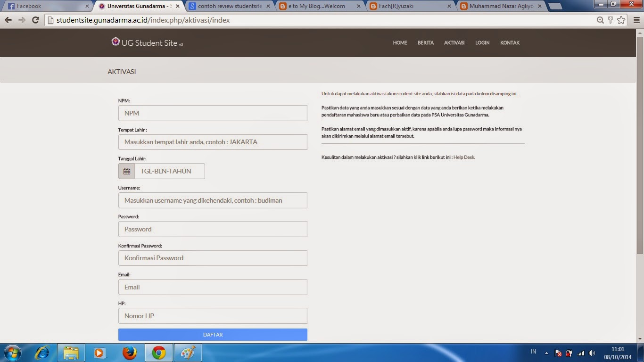Switch to Muhammad Nazar Agliyo tab
The height and width of the screenshot is (362, 644).
(501, 6)
